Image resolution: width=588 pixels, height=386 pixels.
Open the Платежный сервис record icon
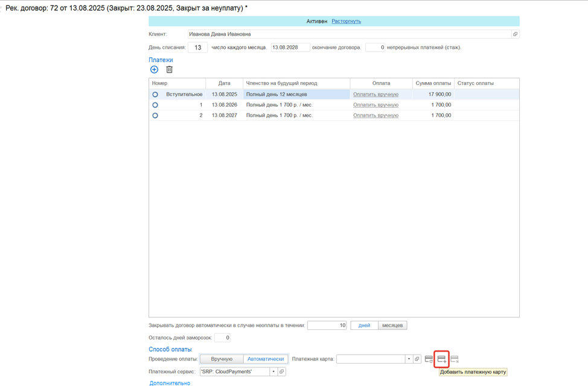[x=282, y=372]
